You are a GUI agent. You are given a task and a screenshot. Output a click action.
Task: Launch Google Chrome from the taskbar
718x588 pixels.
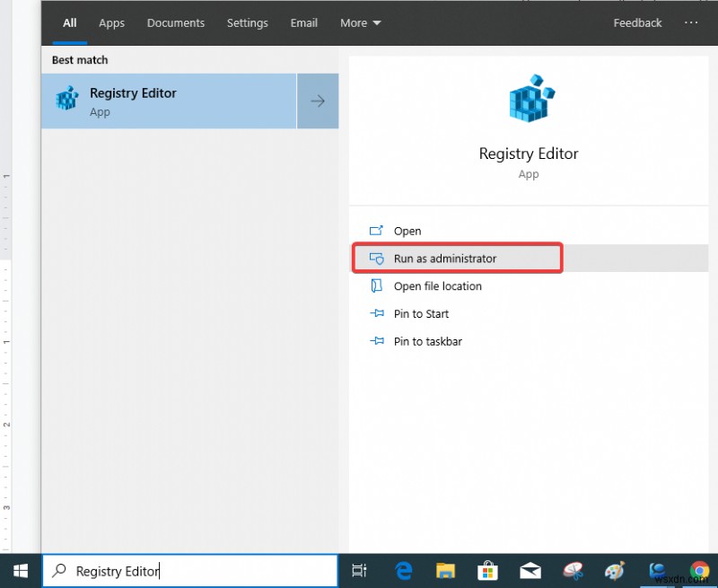(701, 570)
